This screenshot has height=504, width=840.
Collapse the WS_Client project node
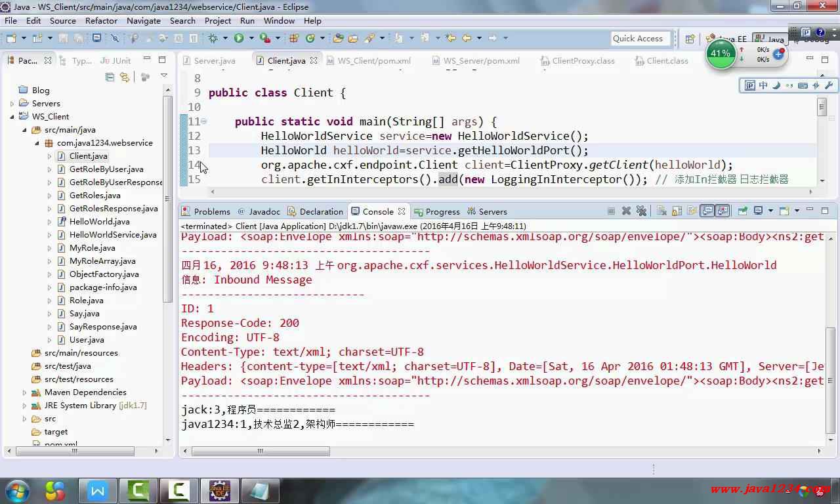(x=12, y=117)
